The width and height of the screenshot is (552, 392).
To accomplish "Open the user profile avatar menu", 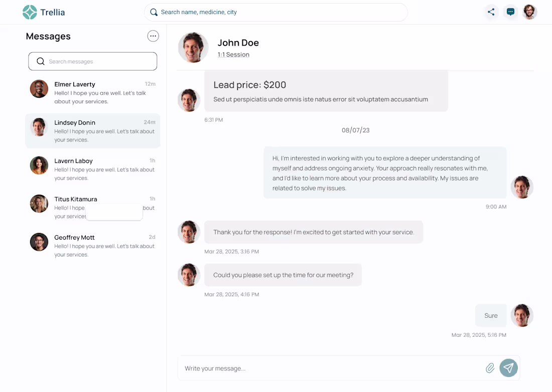I will [529, 12].
